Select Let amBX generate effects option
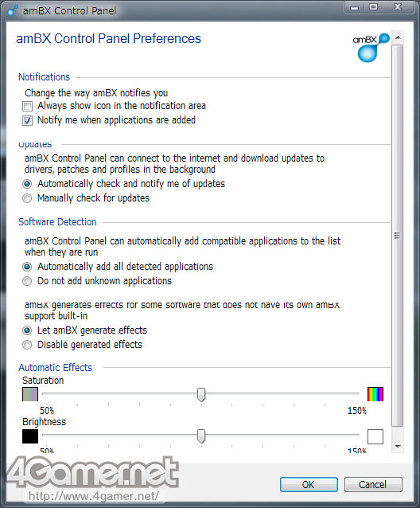Viewport: 420px width, 508px height. [x=27, y=330]
